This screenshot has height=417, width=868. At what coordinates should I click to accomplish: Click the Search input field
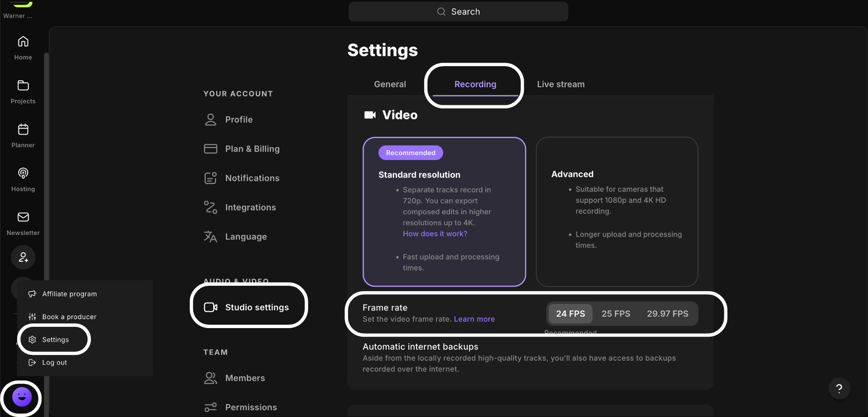(458, 11)
